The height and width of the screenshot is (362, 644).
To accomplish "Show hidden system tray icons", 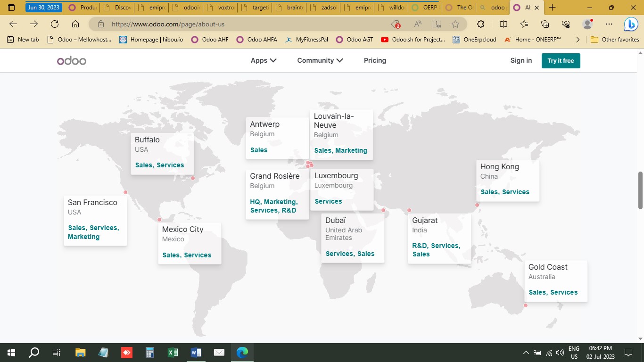I will pyautogui.click(x=526, y=352).
